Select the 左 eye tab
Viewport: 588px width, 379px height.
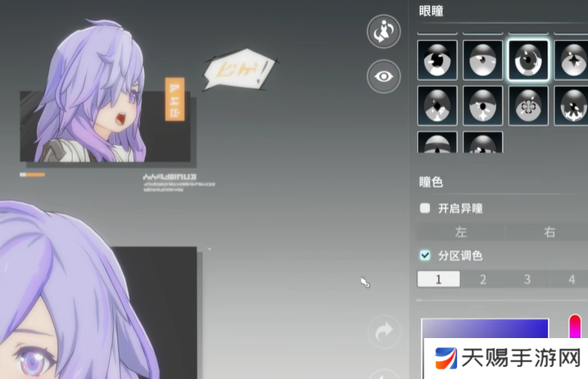coord(461,232)
